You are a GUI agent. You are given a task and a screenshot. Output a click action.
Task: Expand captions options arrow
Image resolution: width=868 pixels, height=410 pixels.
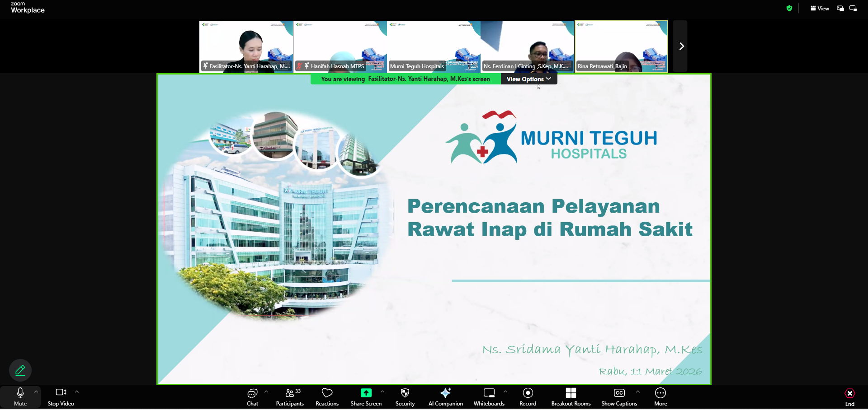(638, 391)
